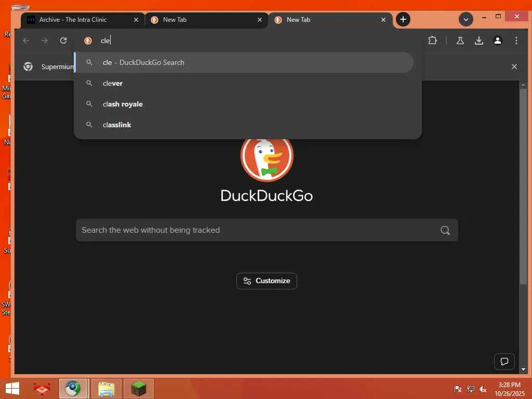
Task: Open the three-dot browser menu
Action: tap(516, 41)
